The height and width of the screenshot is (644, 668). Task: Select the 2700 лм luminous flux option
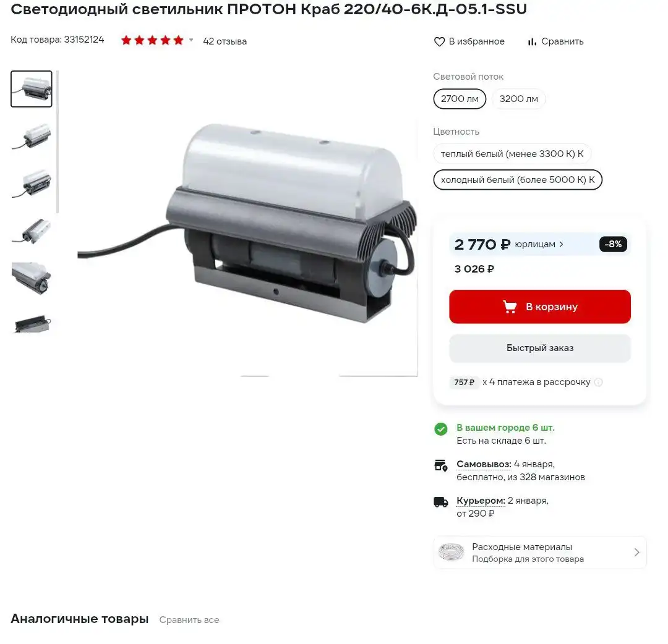pyautogui.click(x=460, y=99)
